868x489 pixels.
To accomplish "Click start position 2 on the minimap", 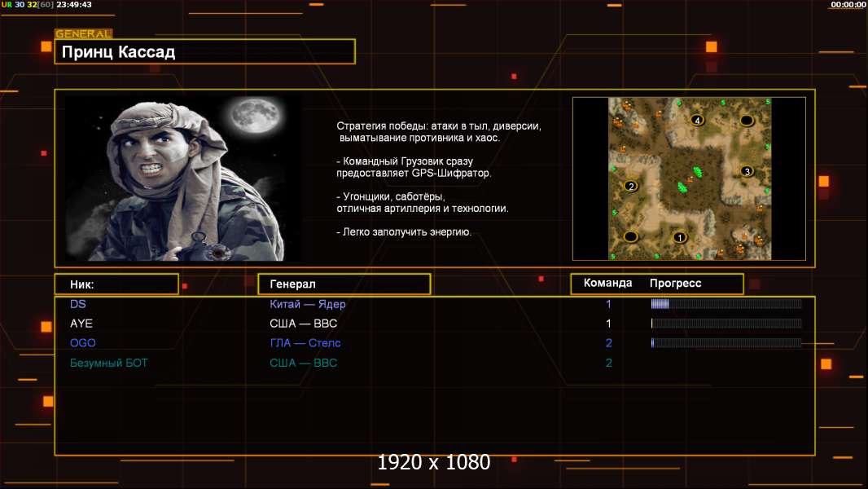I will [x=631, y=186].
